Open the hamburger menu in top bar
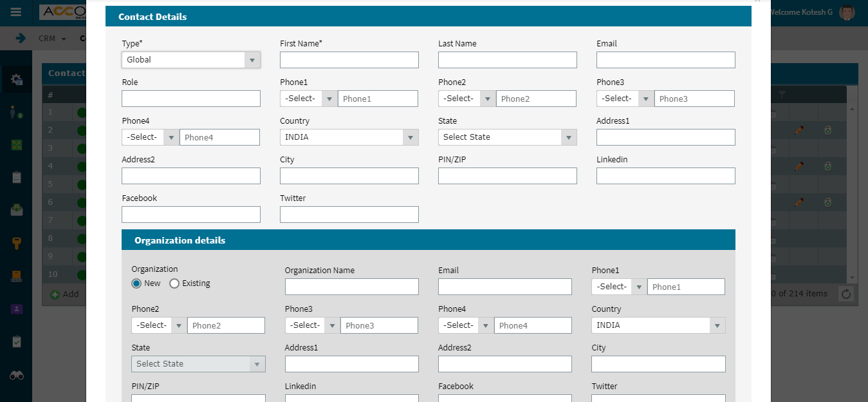This screenshot has width=868, height=402. coord(16,12)
